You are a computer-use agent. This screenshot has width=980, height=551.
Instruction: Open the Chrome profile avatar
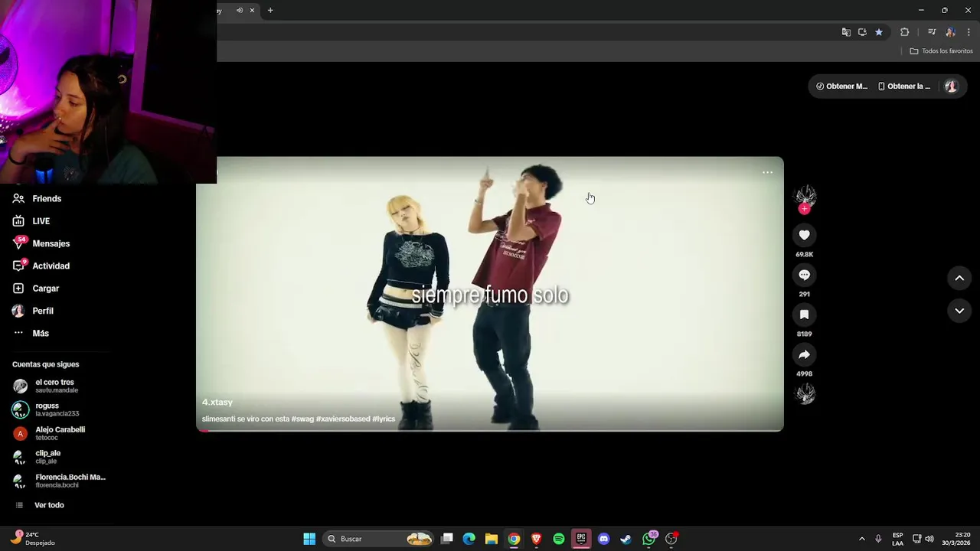[950, 32]
